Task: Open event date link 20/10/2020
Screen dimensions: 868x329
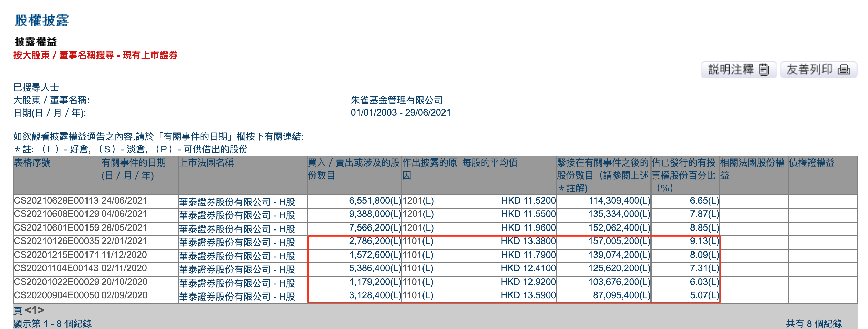Action: (124, 282)
